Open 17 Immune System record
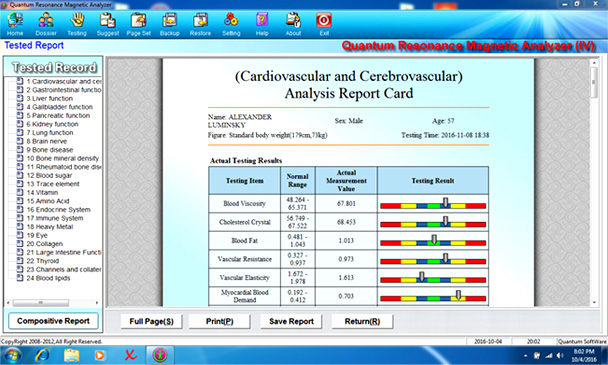The image size is (608, 365). click(x=50, y=218)
